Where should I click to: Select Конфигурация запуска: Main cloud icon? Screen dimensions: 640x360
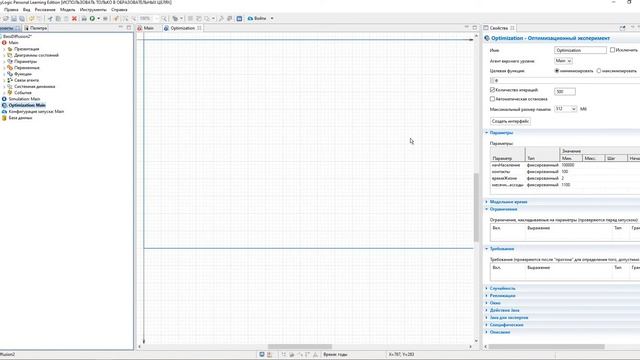(4, 111)
